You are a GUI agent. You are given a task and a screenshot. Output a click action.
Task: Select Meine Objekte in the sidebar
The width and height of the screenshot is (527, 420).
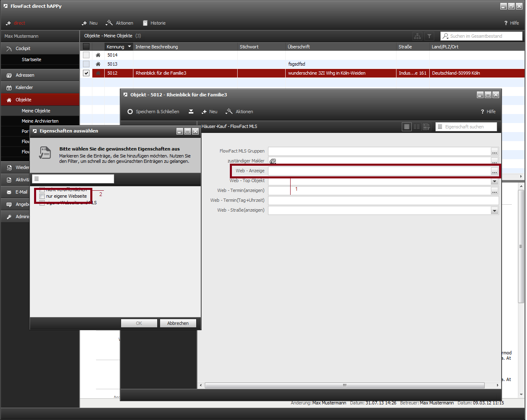coord(40,111)
